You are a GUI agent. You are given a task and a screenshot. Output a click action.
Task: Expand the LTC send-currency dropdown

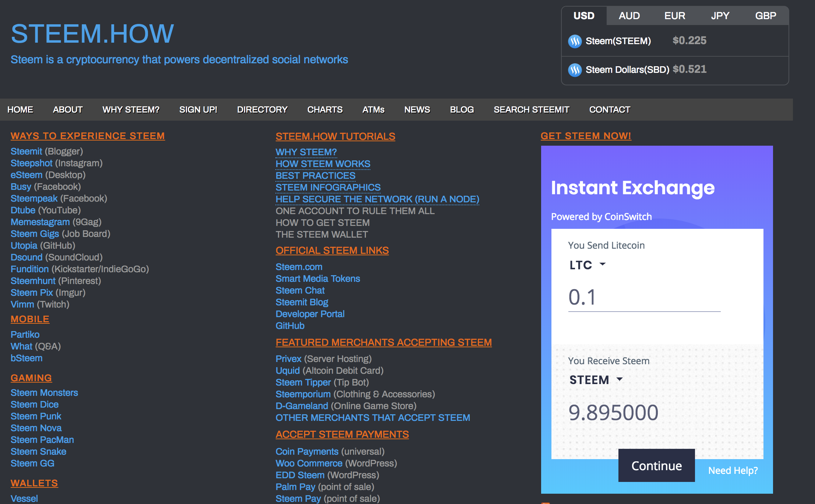(x=588, y=265)
